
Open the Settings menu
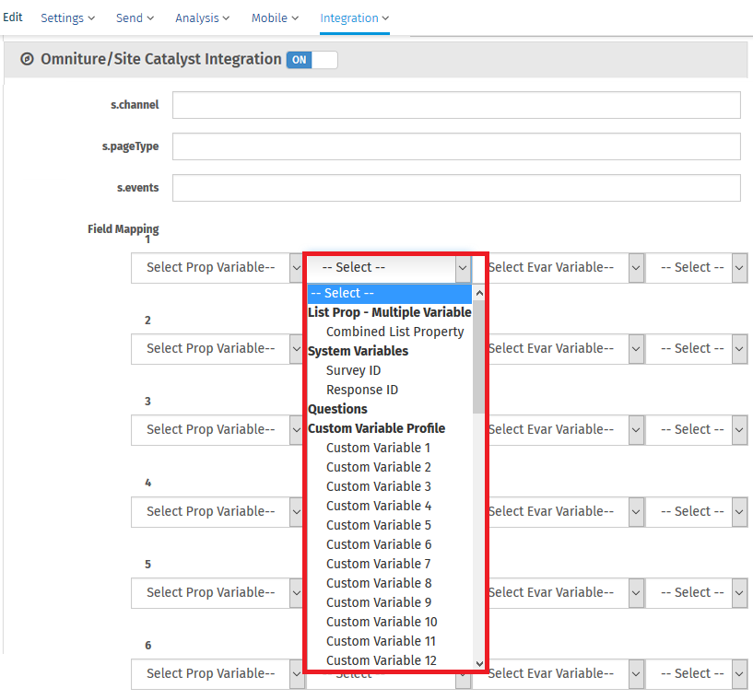click(67, 18)
